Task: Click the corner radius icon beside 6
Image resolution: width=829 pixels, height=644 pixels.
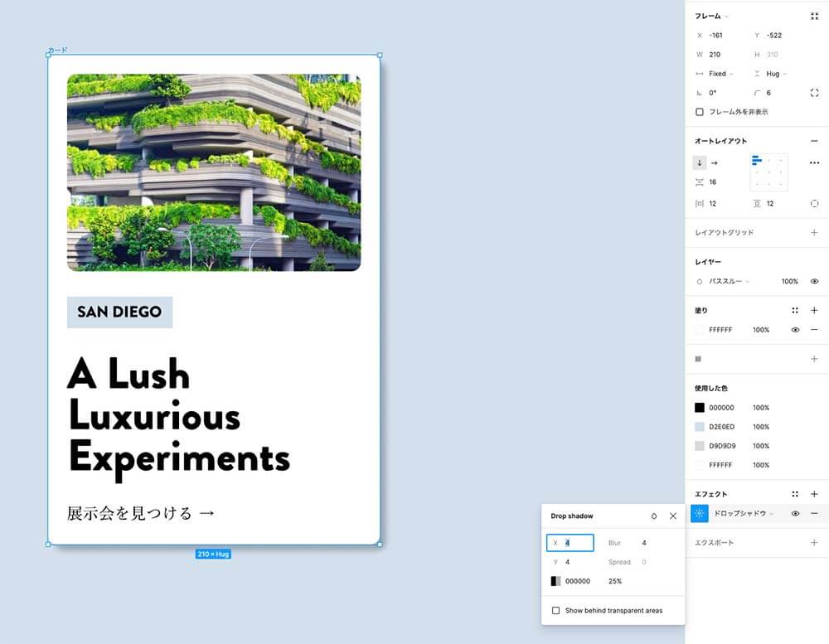Action: coord(757,93)
